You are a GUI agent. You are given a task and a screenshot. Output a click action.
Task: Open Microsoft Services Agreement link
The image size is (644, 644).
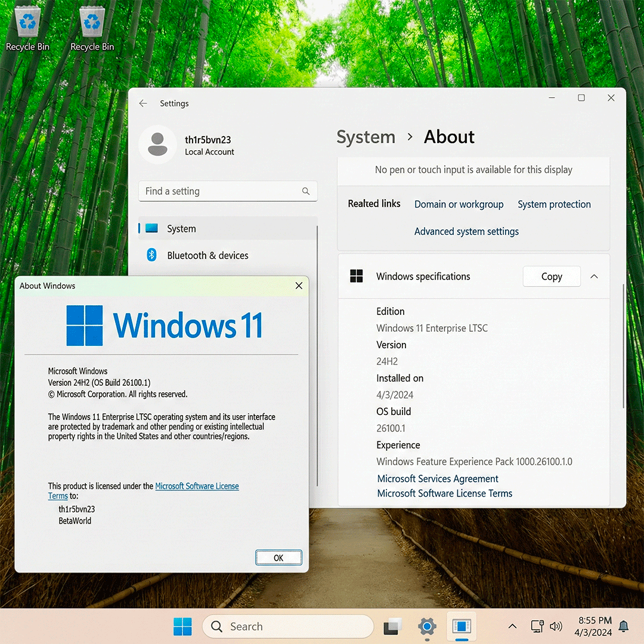coord(438,478)
